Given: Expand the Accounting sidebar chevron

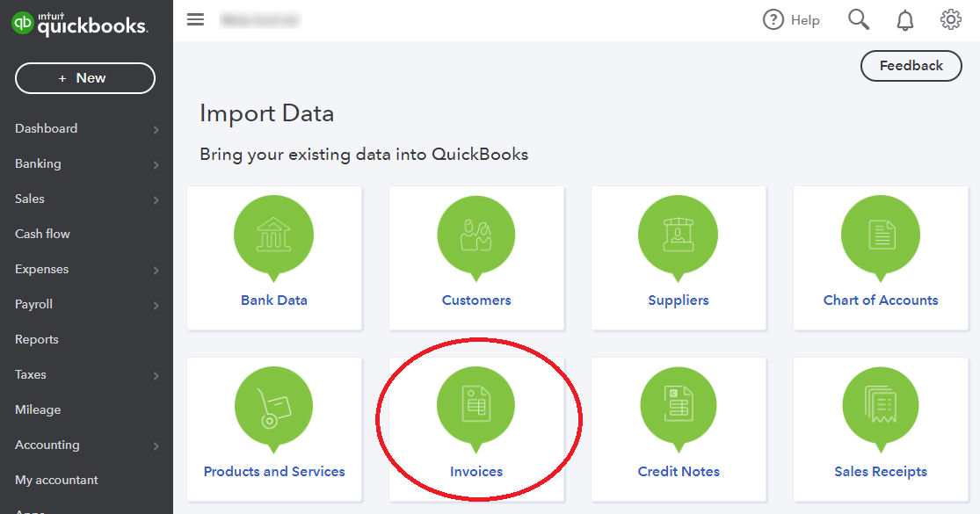Looking at the screenshot, I should coord(156,446).
